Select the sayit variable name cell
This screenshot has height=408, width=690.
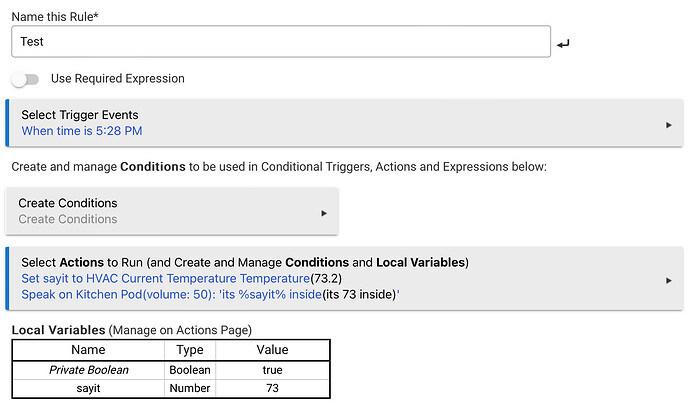pyautogui.click(x=88, y=387)
